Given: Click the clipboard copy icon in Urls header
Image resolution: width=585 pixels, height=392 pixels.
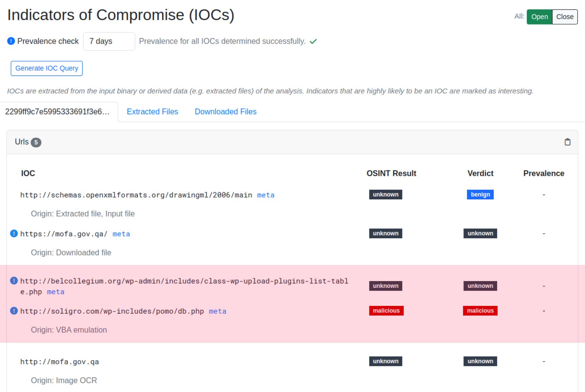Looking at the screenshot, I should coord(567,142).
